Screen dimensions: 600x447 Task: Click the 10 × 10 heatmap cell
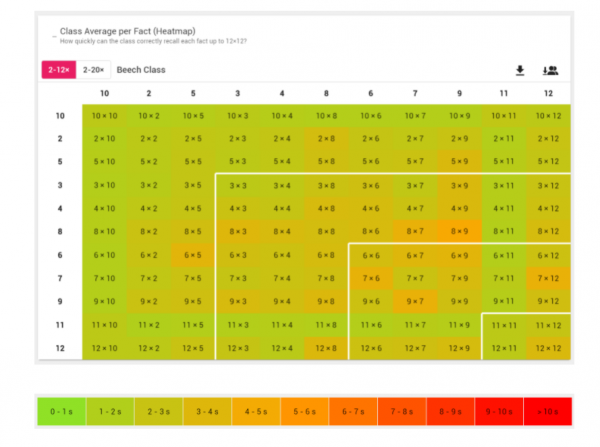pyautogui.click(x=104, y=116)
